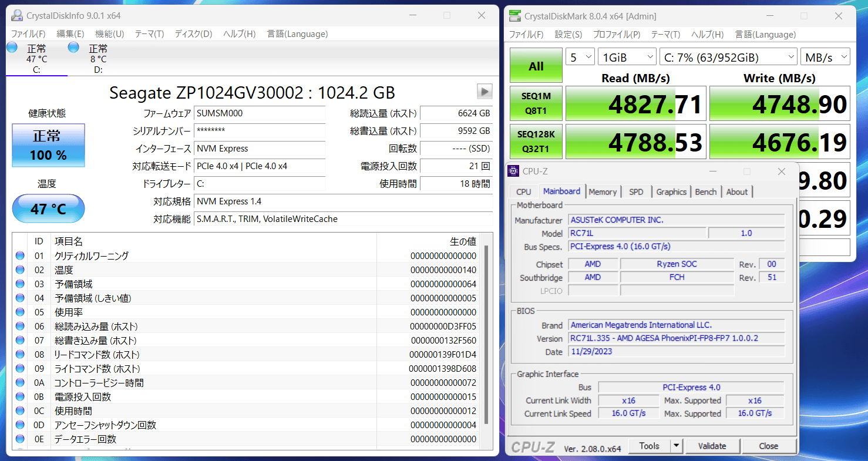
Task: Click the status icon for attribute 05 使用率
Action: pyautogui.click(x=20, y=312)
